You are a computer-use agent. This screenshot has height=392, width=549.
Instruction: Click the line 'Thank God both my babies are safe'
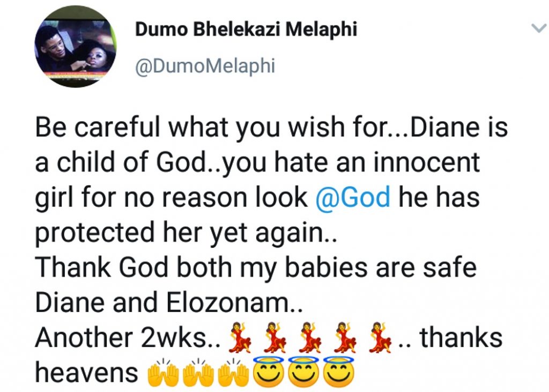(256, 267)
